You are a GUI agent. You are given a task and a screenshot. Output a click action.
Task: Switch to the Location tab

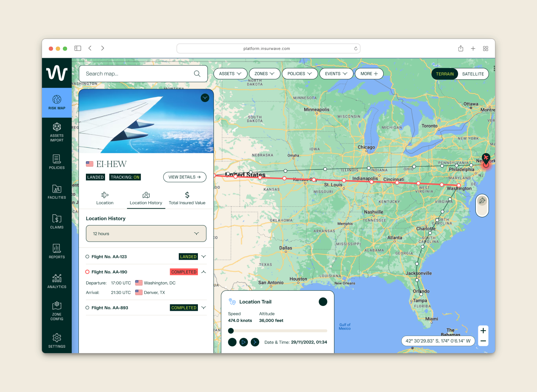[105, 198]
